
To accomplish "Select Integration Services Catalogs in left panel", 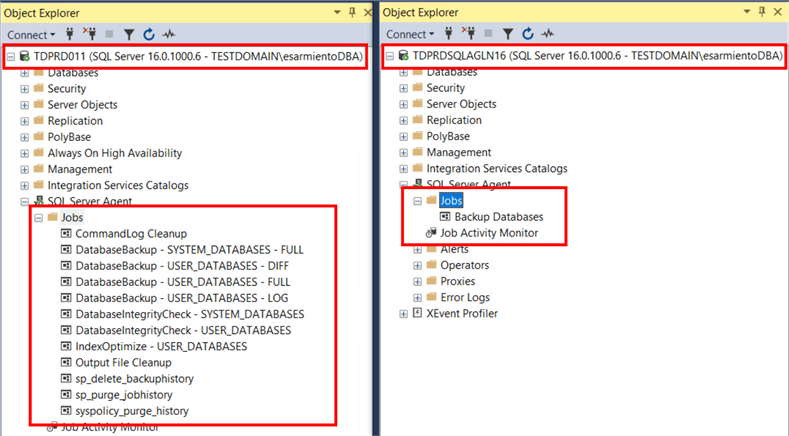I will click(x=118, y=185).
